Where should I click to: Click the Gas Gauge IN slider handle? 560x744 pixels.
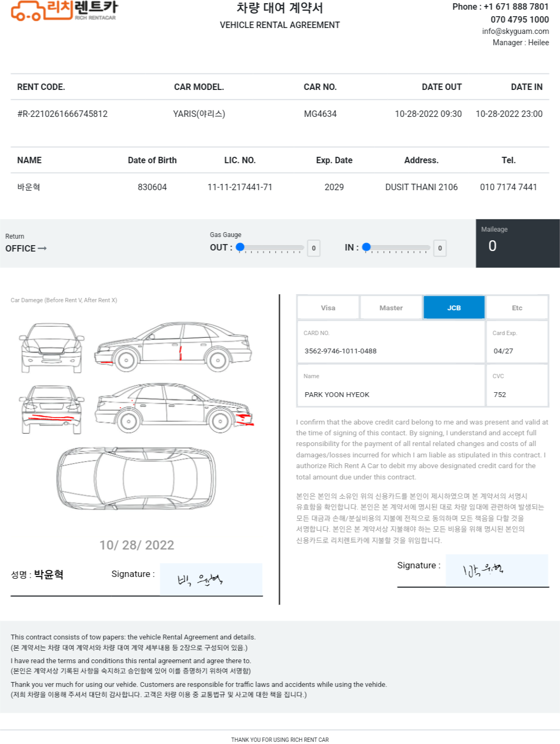(x=366, y=247)
